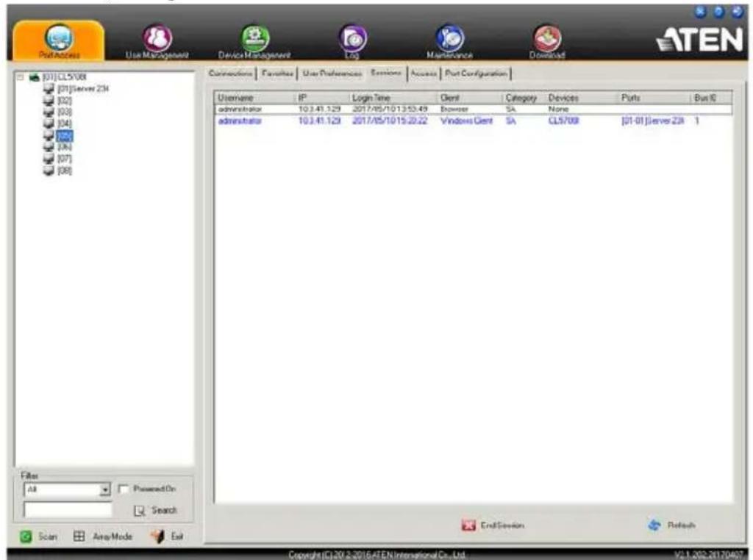
Task: Open the Port Access section
Action: pyautogui.click(x=59, y=42)
